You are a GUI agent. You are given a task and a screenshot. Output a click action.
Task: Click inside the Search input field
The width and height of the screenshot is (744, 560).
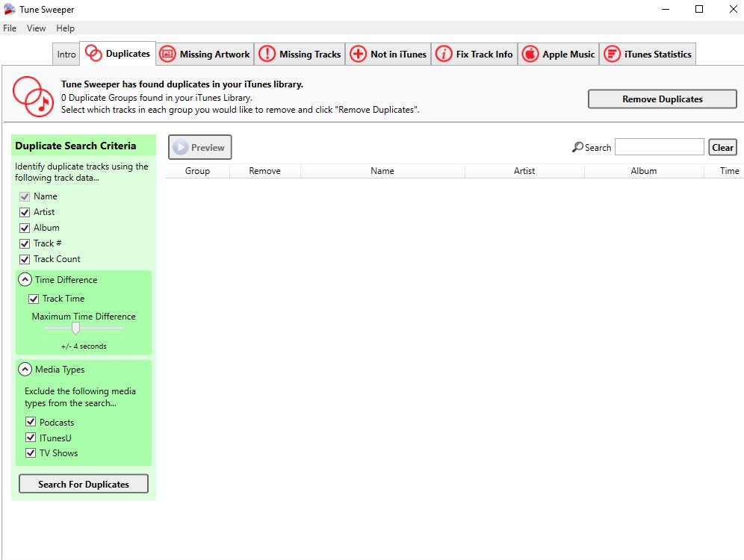pos(660,147)
